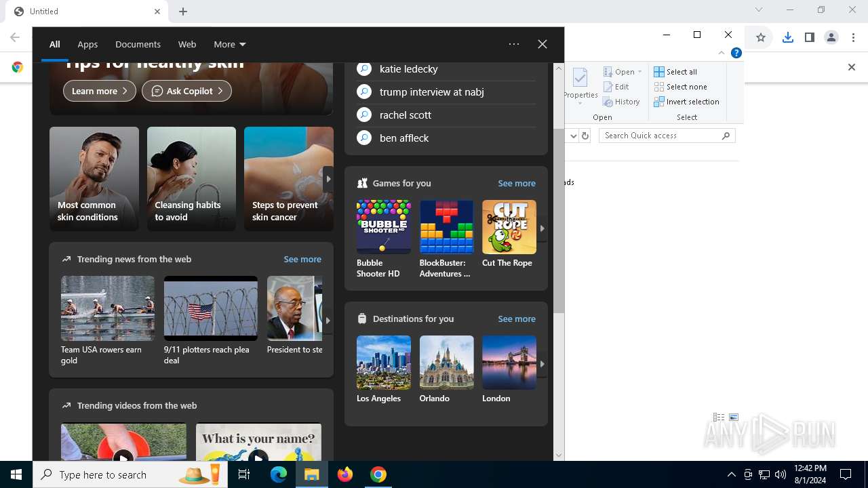The width and height of the screenshot is (868, 488).
Task: Click the Invert selection icon in File Explorer
Action: click(x=659, y=102)
